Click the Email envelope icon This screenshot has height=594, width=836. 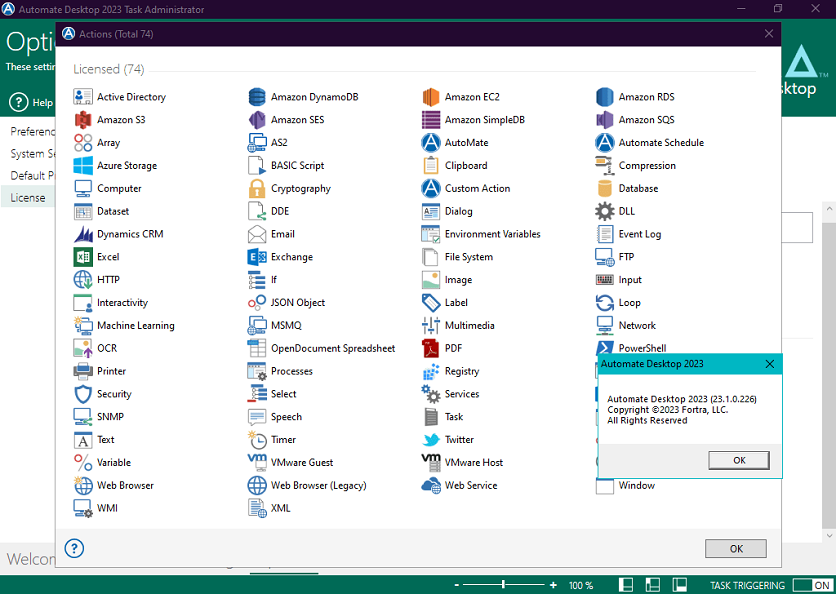(256, 234)
